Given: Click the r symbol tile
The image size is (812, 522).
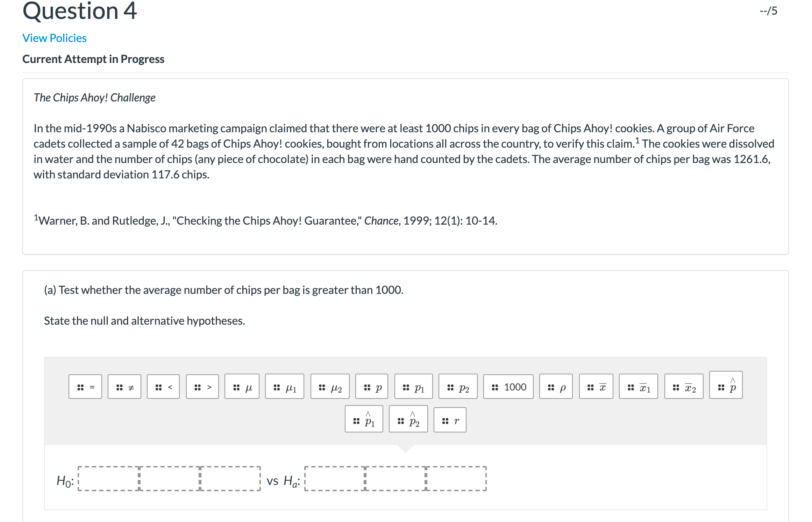Looking at the screenshot, I should tap(450, 420).
